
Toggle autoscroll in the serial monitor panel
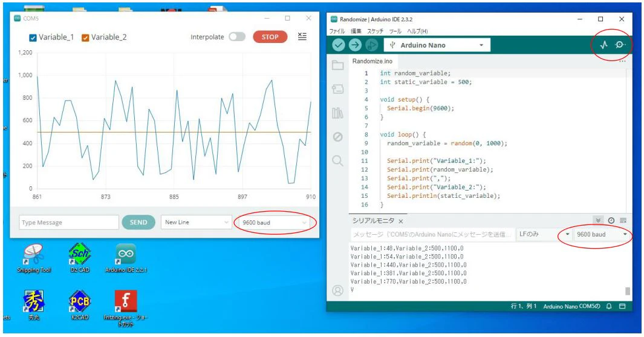tap(598, 221)
